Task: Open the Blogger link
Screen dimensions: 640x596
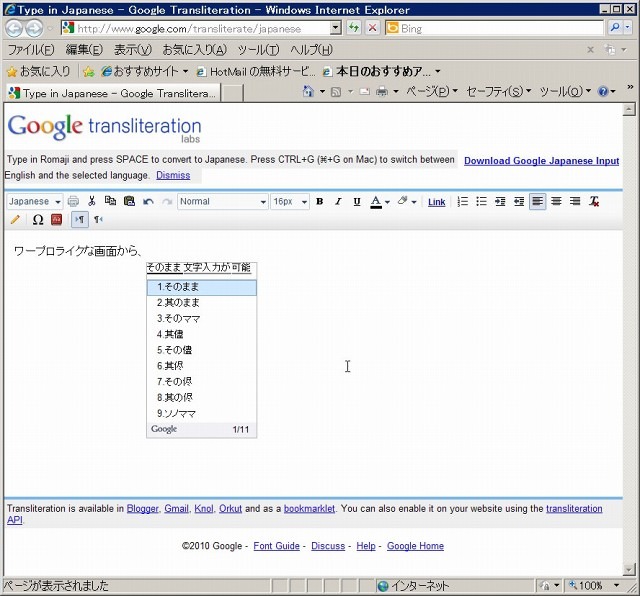Action: pos(142,509)
